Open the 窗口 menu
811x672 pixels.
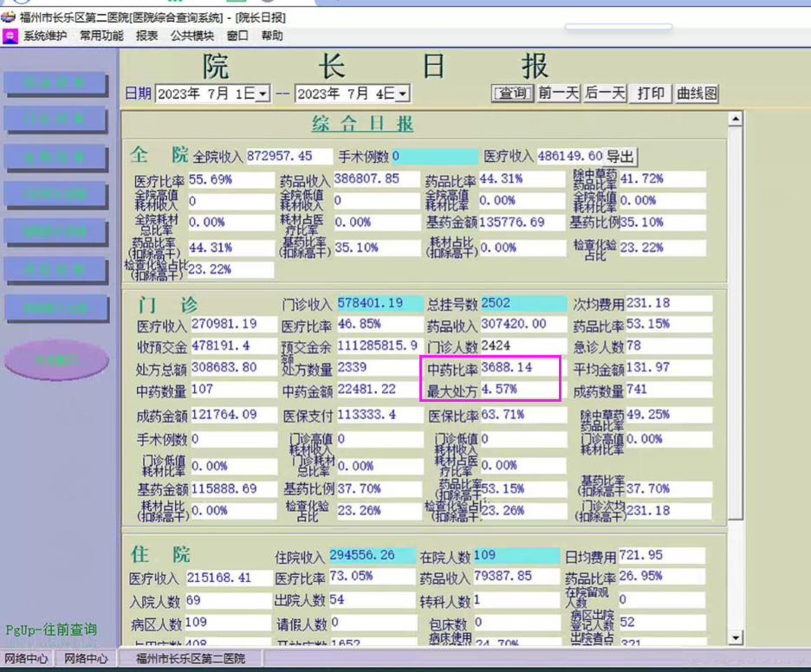(x=237, y=36)
